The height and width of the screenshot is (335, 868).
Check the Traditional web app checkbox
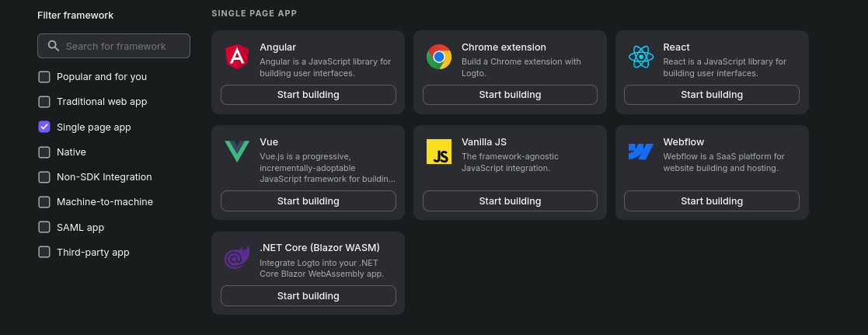point(44,102)
